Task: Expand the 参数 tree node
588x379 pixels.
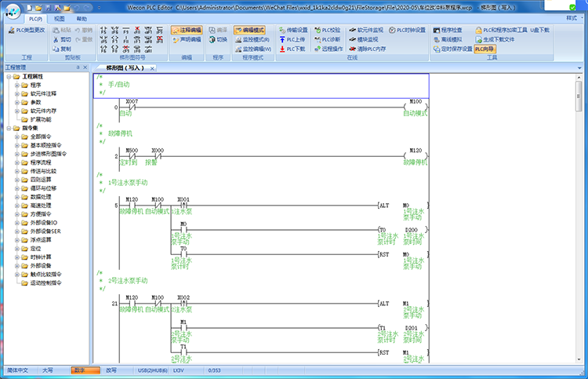Action: pos(17,103)
